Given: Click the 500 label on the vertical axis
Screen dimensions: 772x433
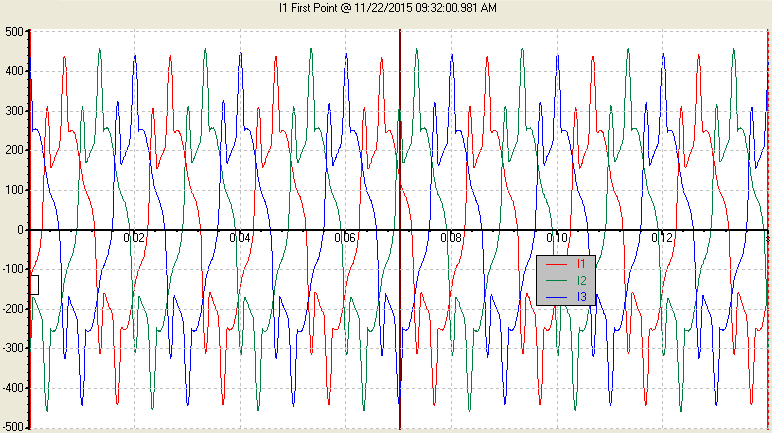Looking at the screenshot, I should tap(14, 32).
